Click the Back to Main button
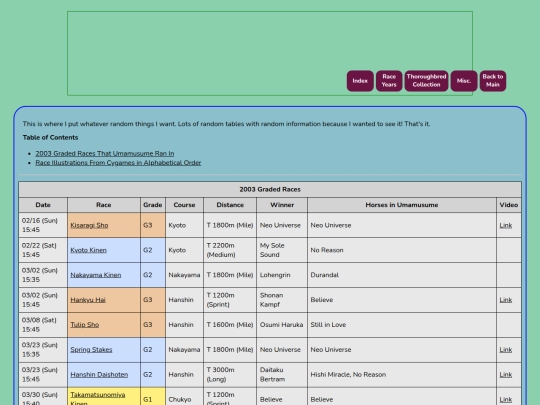Image resolution: width=540 pixels, height=405 pixels. coord(493,81)
